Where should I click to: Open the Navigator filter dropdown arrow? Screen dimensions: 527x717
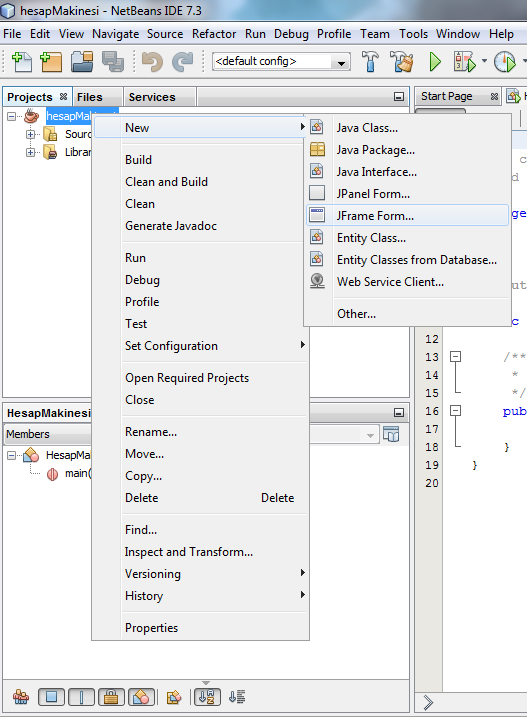pyautogui.click(x=370, y=435)
